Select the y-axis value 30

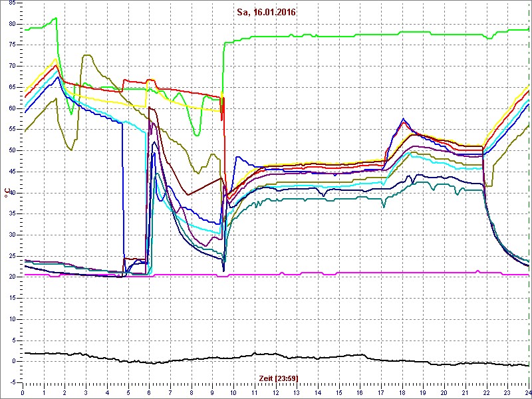(x=12, y=235)
